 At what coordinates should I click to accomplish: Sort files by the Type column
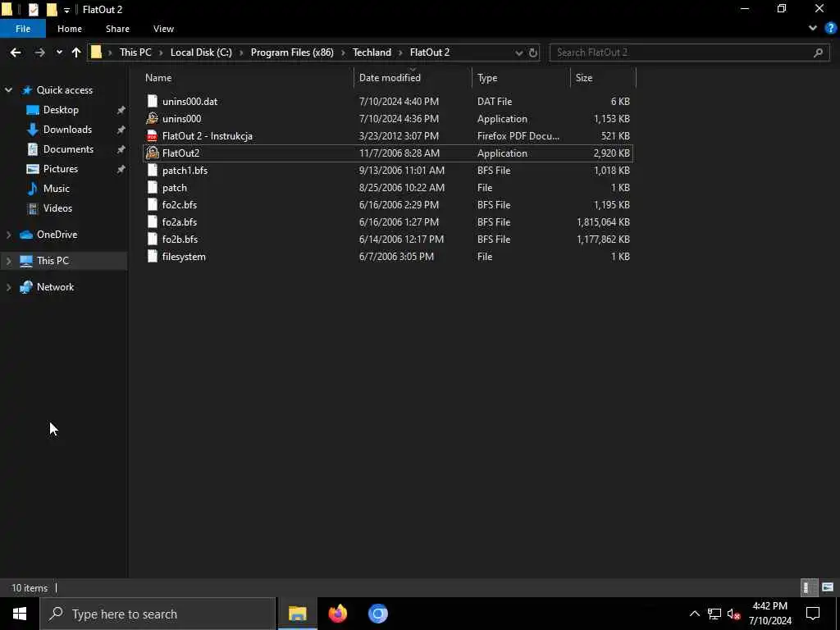click(487, 78)
